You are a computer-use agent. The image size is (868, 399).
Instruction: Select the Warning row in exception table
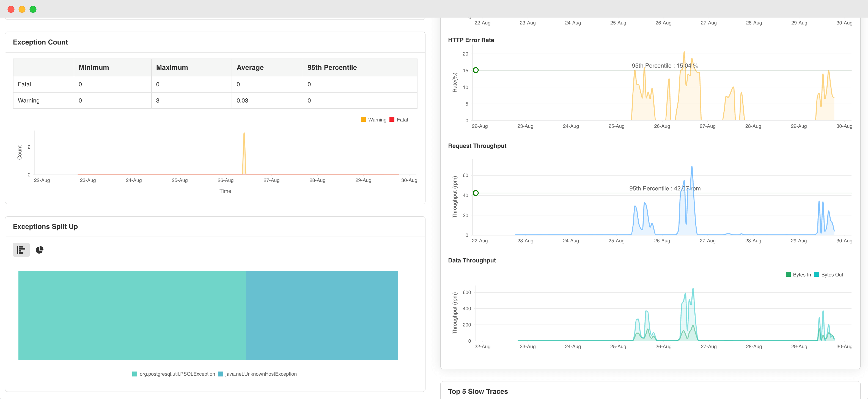point(29,100)
